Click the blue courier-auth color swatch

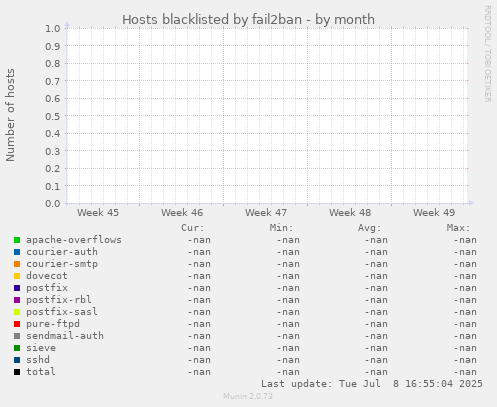[17, 252]
